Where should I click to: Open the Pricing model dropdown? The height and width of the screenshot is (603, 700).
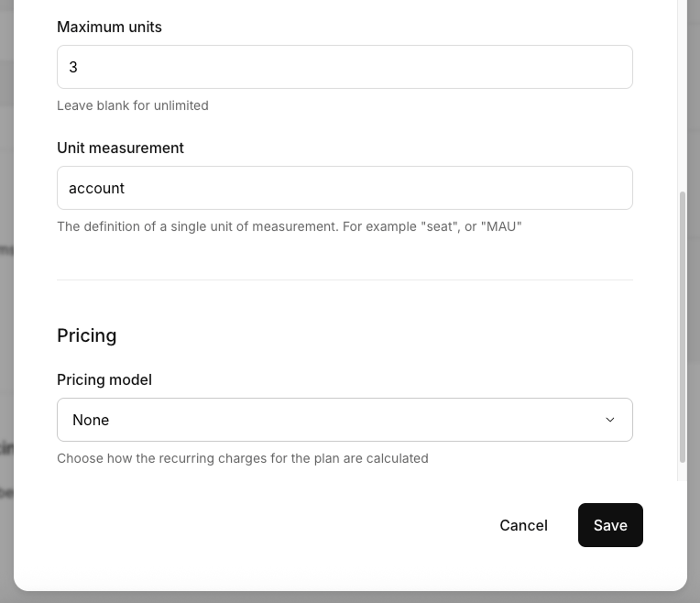coord(345,420)
